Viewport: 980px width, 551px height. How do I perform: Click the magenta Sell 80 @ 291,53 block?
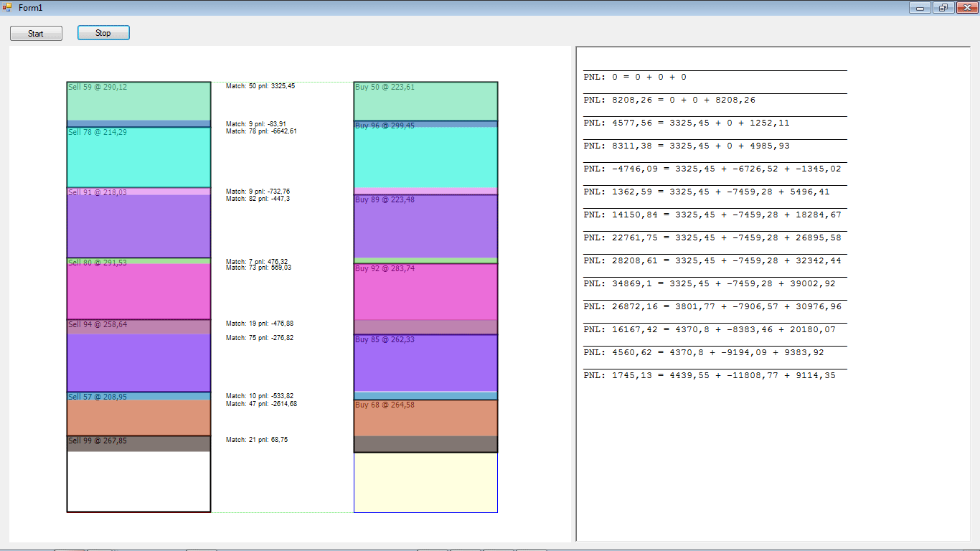(138, 291)
